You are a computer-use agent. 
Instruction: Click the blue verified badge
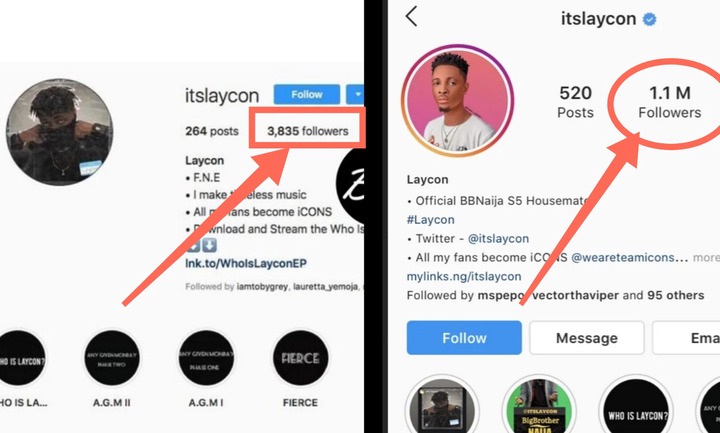tap(649, 19)
